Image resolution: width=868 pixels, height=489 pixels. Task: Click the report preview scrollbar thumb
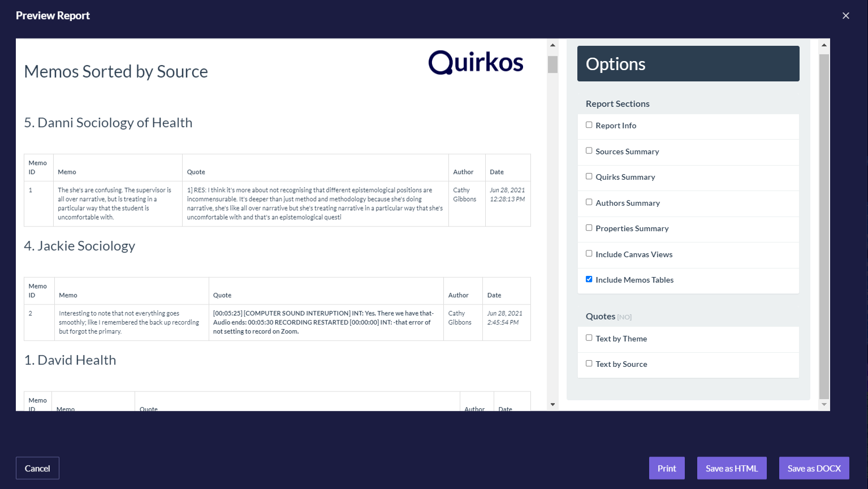tap(552, 64)
